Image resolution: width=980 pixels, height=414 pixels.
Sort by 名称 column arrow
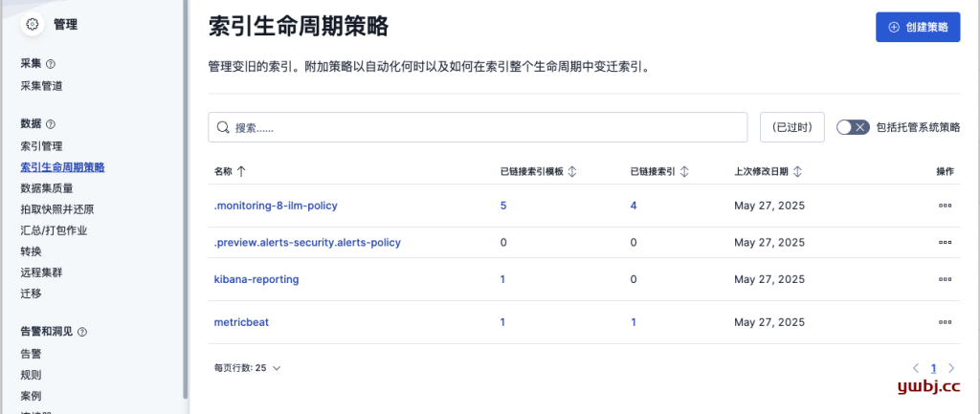tap(241, 172)
